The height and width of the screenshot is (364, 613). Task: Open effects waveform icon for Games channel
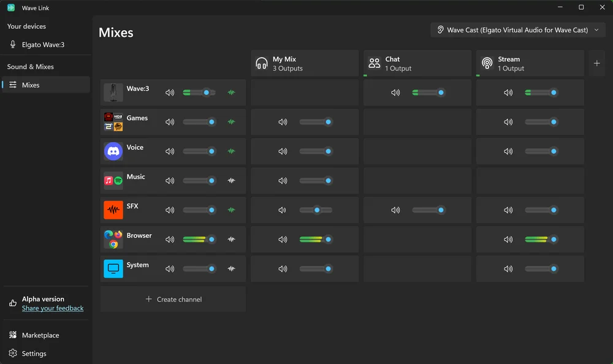[231, 122]
